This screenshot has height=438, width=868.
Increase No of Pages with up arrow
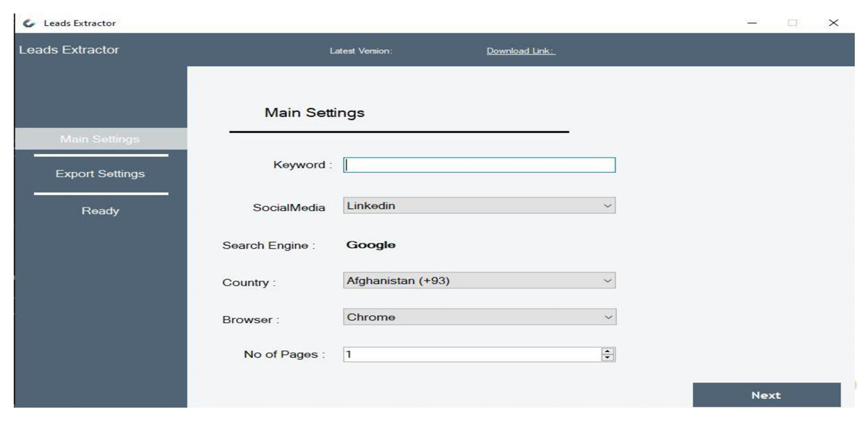tap(608, 351)
